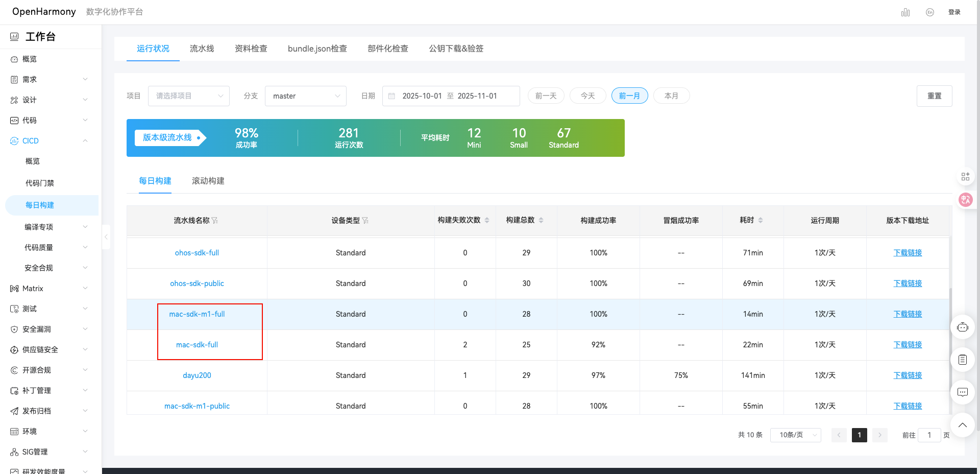Image resolution: width=980 pixels, height=474 pixels.
Task: Switch to the 公钥下载&验签 tab
Action: tap(456, 49)
